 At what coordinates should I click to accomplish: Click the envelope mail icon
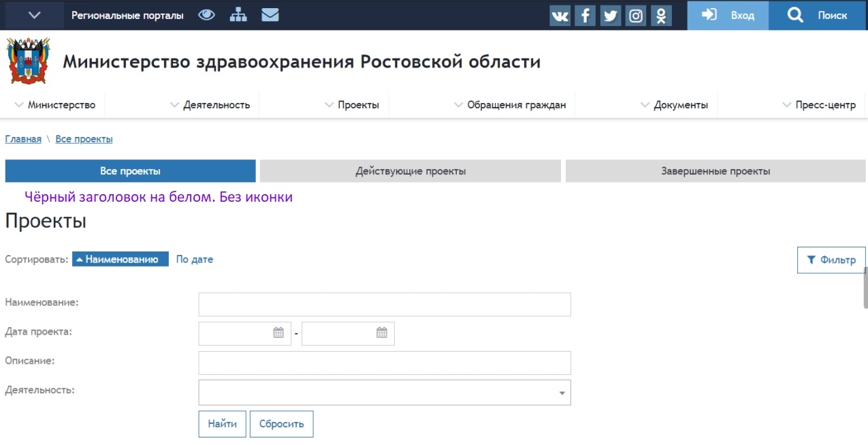point(270,15)
